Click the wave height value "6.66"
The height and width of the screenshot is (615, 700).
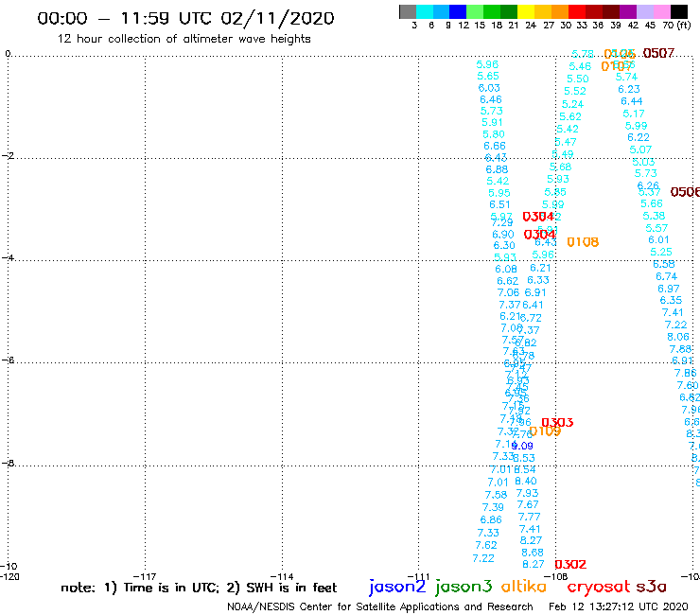pos(495,146)
